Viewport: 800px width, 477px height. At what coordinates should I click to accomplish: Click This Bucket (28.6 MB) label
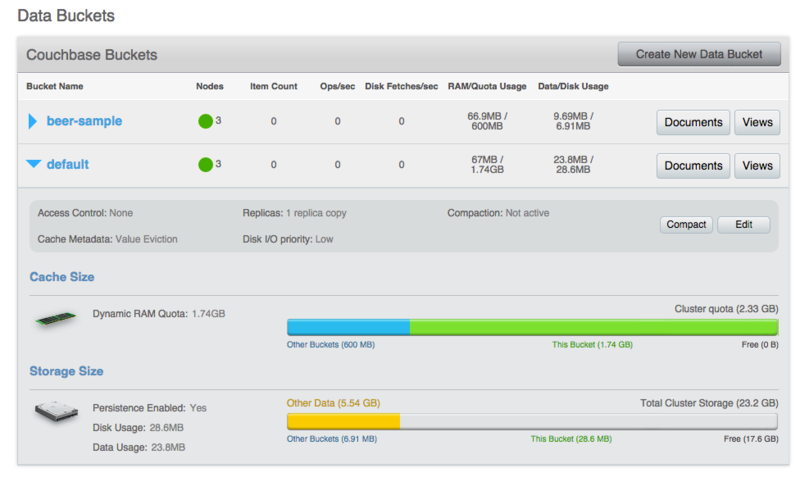pos(571,439)
